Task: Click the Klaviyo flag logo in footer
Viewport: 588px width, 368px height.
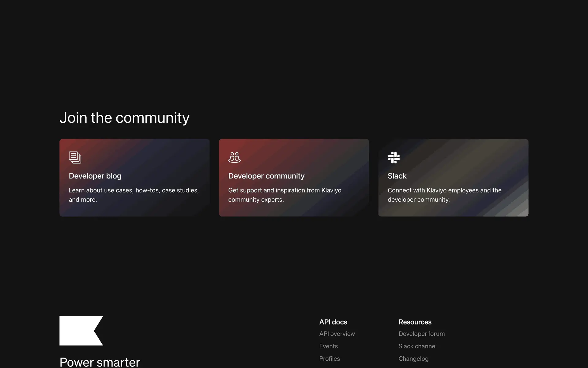Action: click(x=81, y=331)
